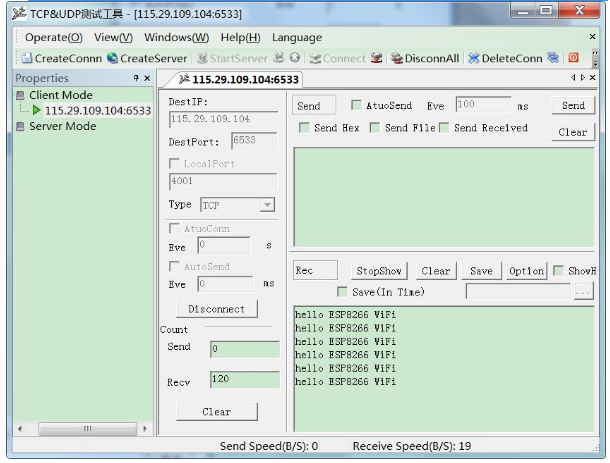Select the Server Mode tree node
Image resolution: width=610 pixels, height=463 pixels.
(x=63, y=126)
